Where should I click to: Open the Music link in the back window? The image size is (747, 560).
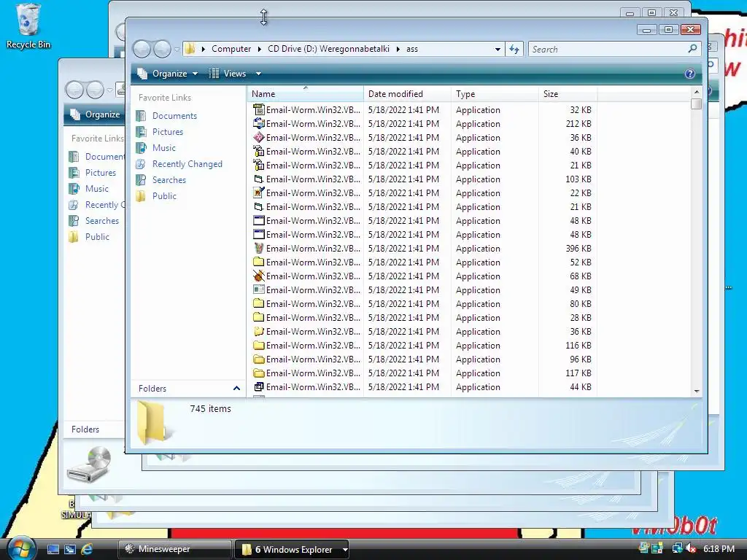[97, 189]
